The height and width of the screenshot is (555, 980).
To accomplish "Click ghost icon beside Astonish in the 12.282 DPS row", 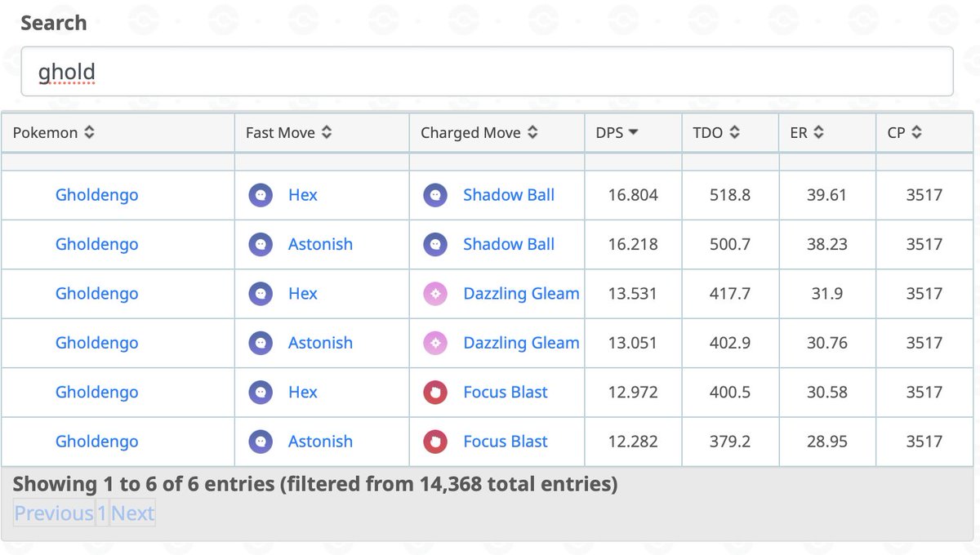I will coord(261,442).
